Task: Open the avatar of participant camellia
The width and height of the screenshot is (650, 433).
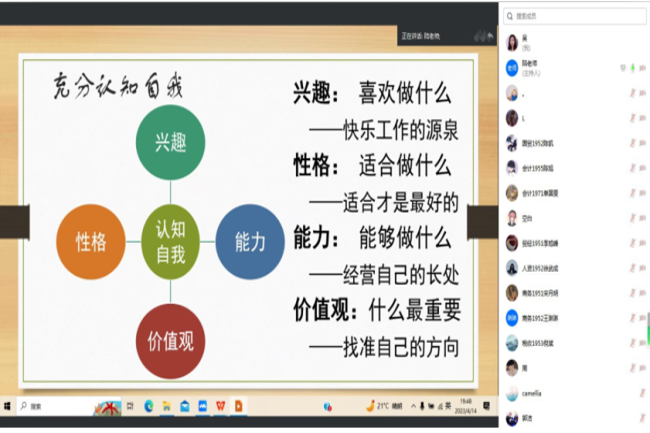Action: tap(512, 392)
